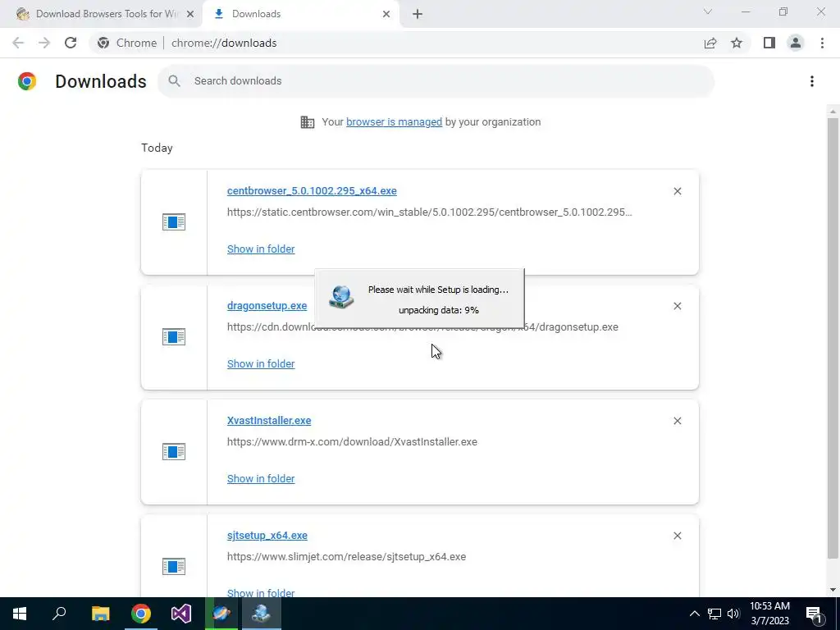Click the browser forward arrow

pos(44,43)
